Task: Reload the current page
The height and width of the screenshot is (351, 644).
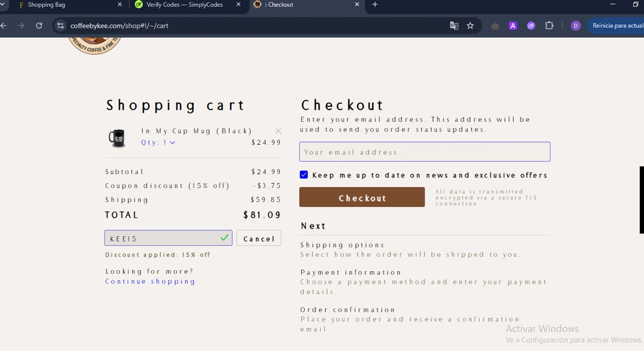Action: (39, 26)
